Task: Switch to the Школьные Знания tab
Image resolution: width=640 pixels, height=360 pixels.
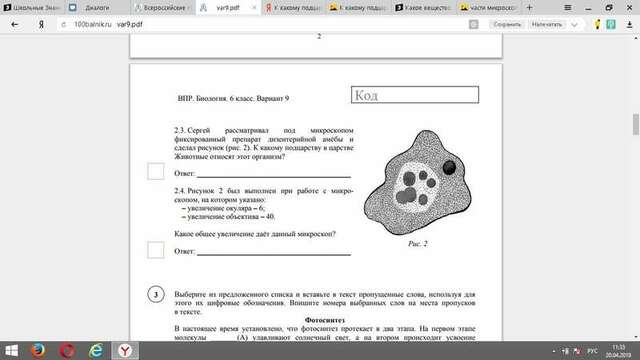Action: pyautogui.click(x=33, y=7)
